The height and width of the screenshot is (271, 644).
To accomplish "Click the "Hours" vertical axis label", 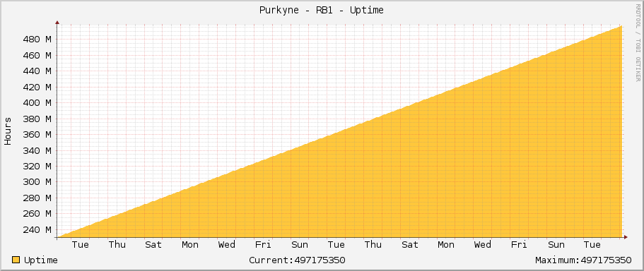I will coord(8,131).
